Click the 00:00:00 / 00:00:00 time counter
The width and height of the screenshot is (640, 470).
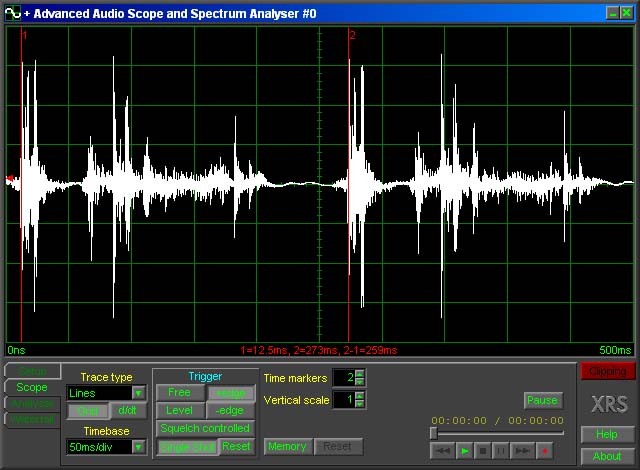(x=498, y=420)
